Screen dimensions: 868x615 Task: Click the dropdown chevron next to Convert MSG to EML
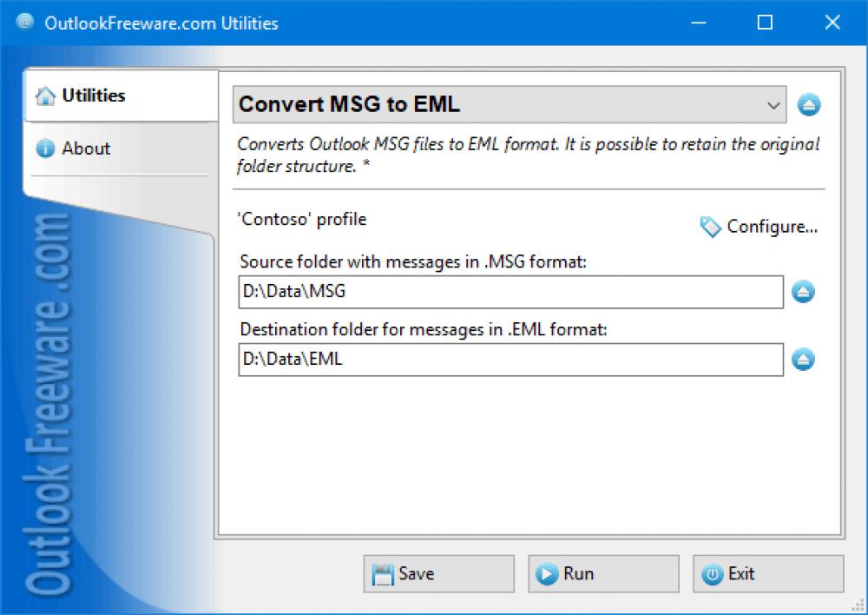click(773, 104)
